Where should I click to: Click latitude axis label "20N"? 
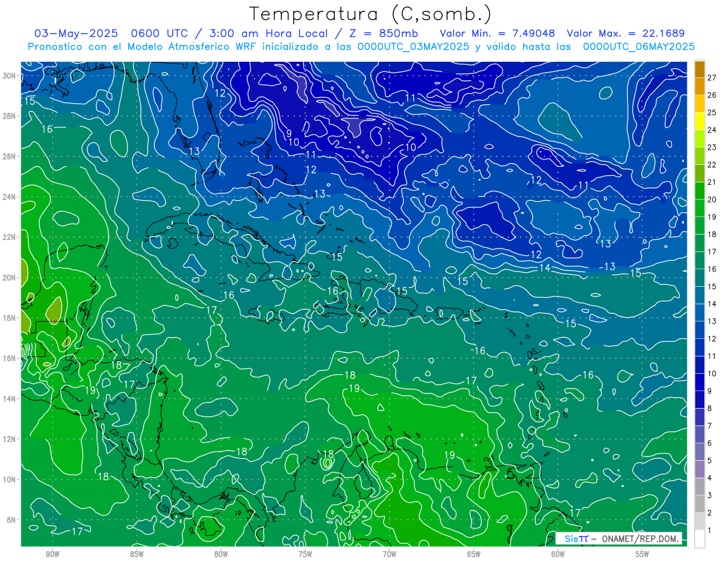9,278
